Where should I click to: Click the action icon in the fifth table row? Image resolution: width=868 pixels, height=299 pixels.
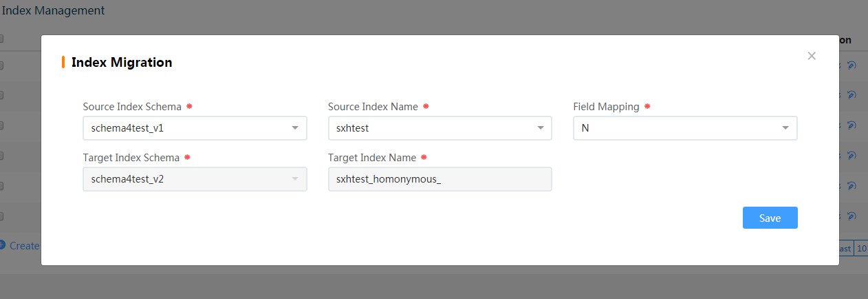coord(851,186)
